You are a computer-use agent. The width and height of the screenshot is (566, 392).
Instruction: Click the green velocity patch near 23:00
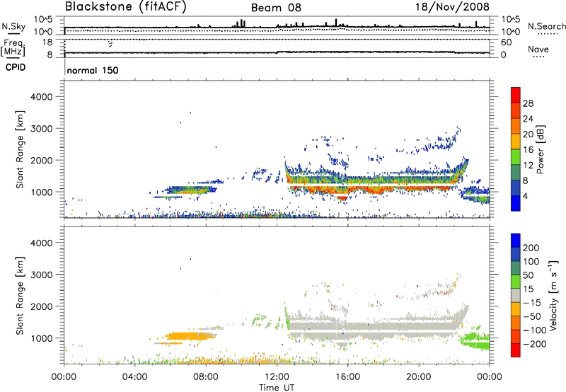475,340
